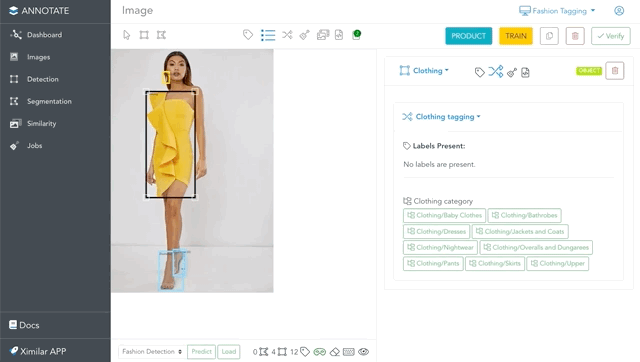Click the guitar-shaped icon in object panel
The width and height of the screenshot is (640, 362).
512,73
